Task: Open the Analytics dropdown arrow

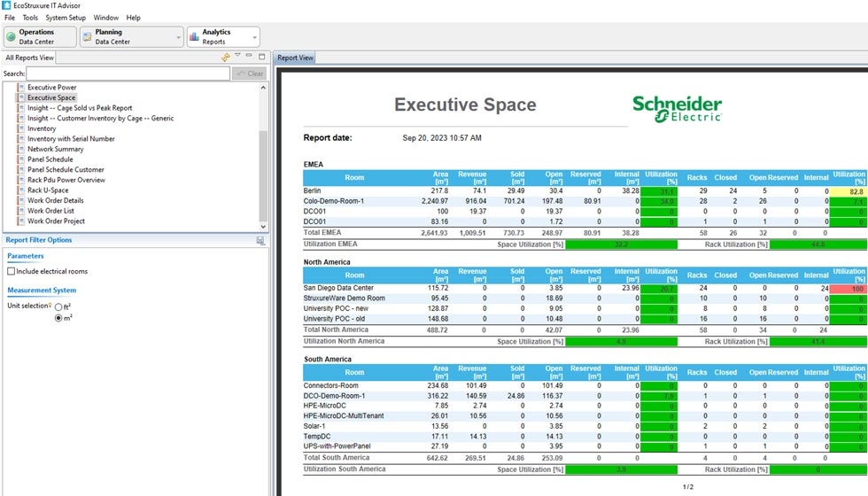Action: pyautogui.click(x=254, y=37)
